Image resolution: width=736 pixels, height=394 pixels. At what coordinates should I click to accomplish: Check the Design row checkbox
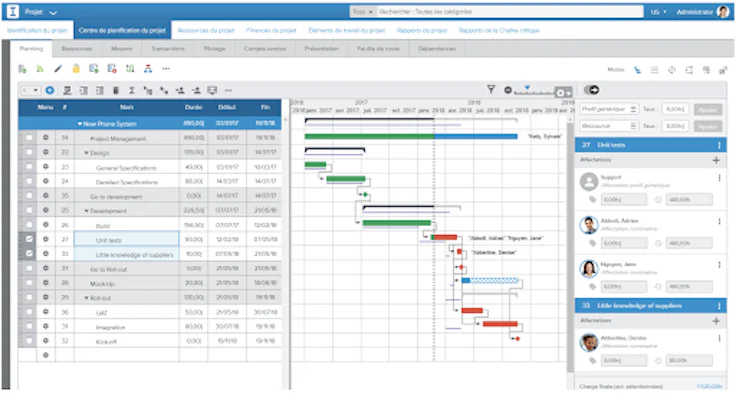(x=29, y=153)
